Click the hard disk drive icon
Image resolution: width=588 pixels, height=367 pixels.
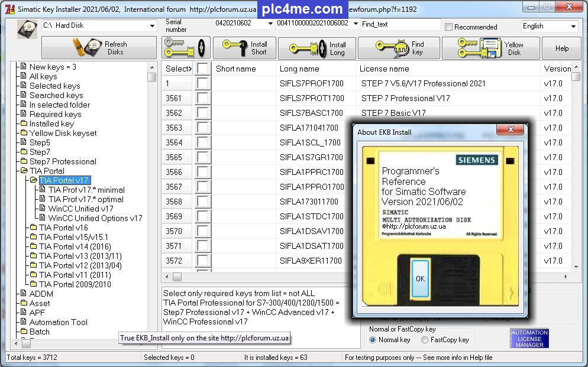(27, 28)
